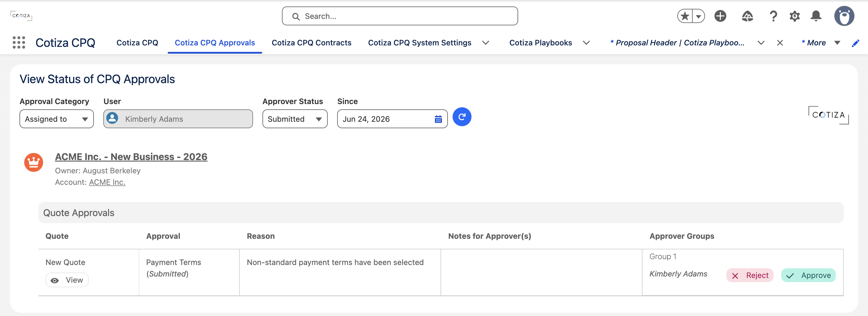Open the favorites list dropdown arrow

(x=698, y=16)
